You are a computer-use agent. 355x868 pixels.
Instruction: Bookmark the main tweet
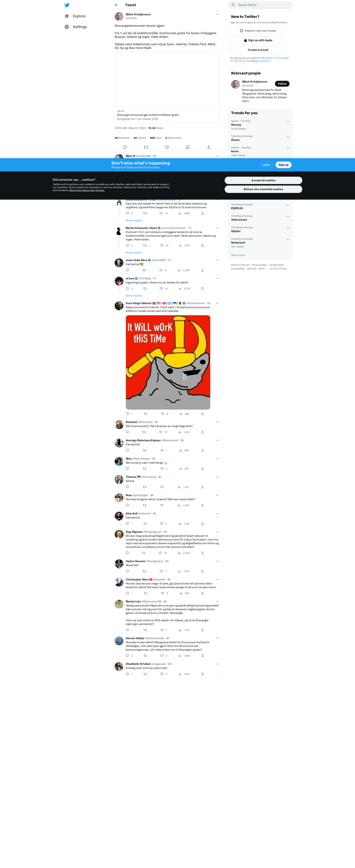pos(188,147)
